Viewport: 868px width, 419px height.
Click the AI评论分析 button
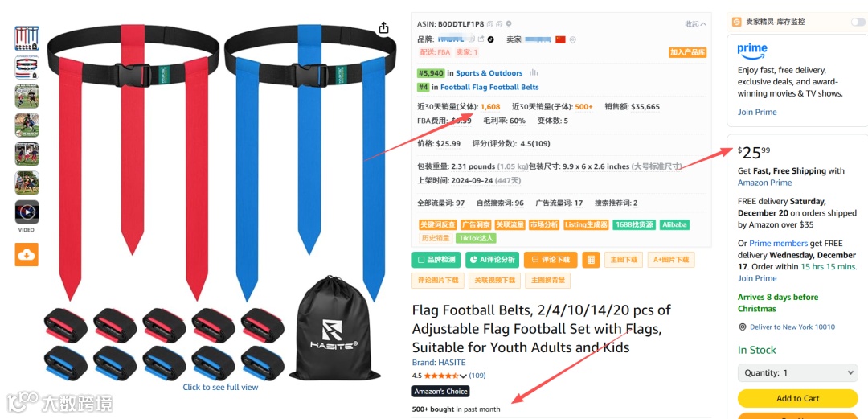click(x=492, y=260)
